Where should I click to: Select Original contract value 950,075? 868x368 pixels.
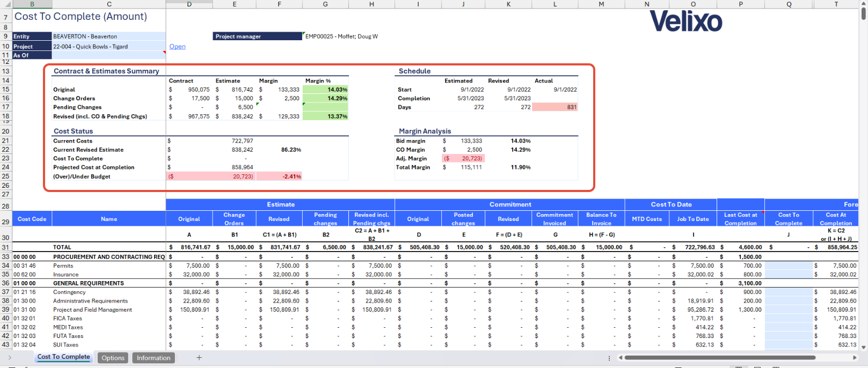coord(189,90)
